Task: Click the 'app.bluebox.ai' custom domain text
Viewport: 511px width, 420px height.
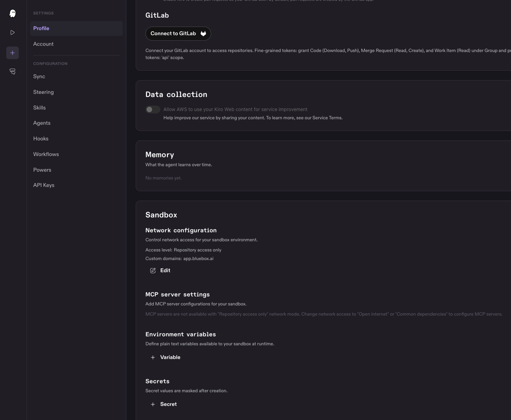Action: (198, 259)
